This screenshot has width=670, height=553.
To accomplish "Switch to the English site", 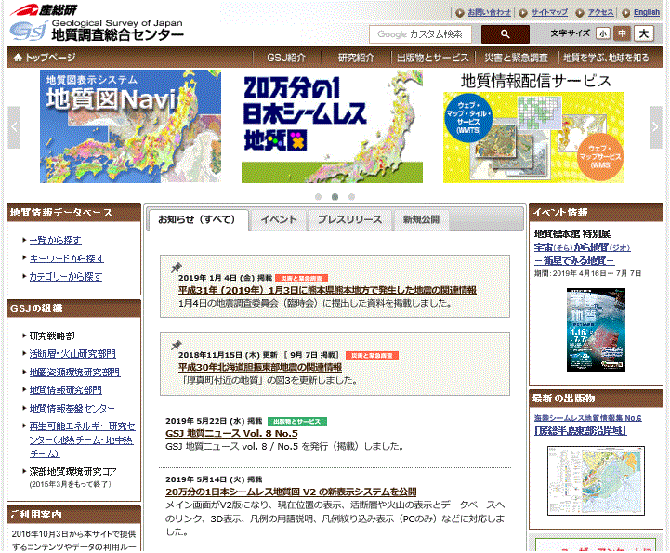I will tap(646, 12).
